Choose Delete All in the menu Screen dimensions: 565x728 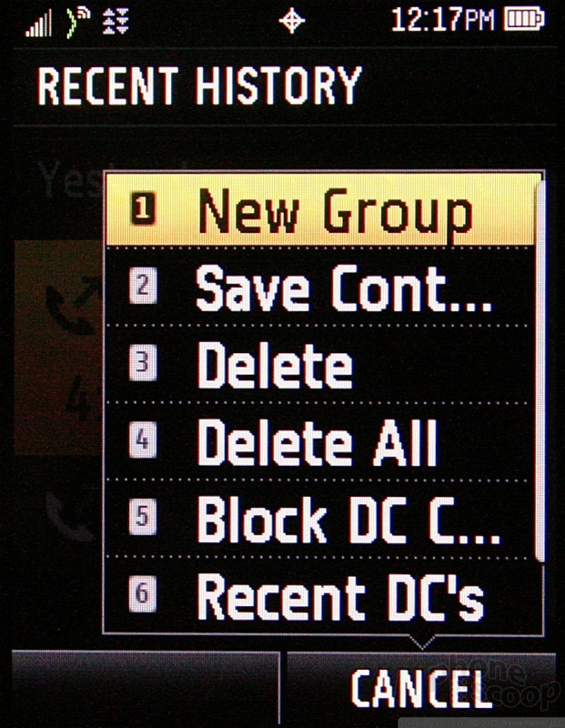[x=320, y=441]
